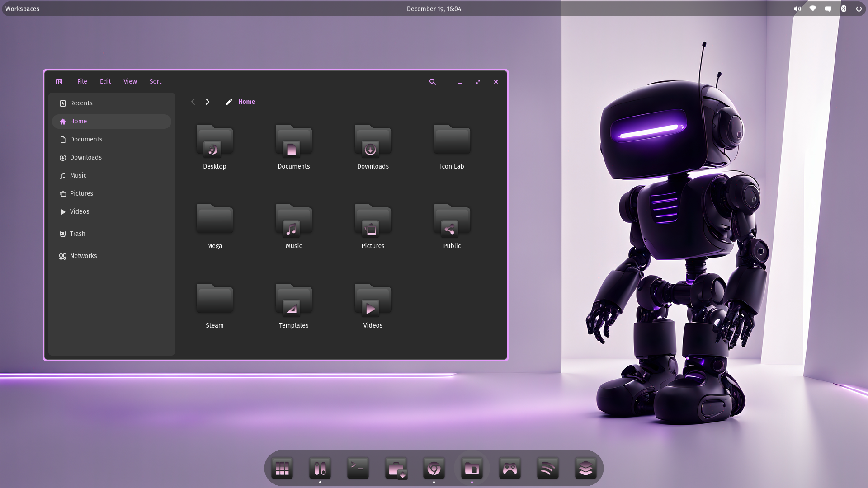Viewport: 868px width, 488px height.
Task: Select the Desktop folder icon
Action: [x=215, y=141]
